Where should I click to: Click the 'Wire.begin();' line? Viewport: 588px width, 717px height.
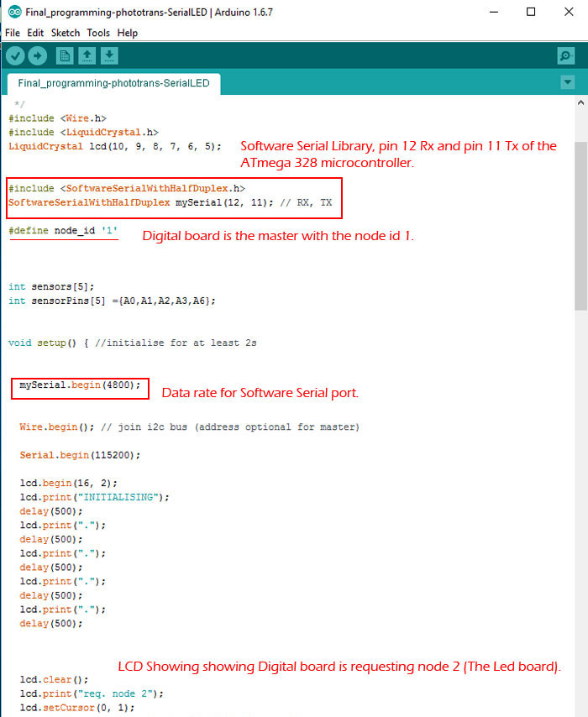coord(190,427)
